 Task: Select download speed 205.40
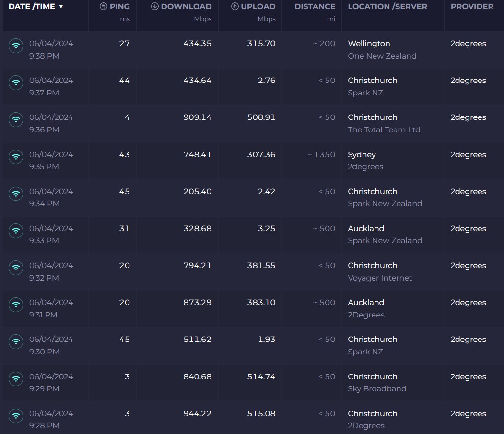198,192
